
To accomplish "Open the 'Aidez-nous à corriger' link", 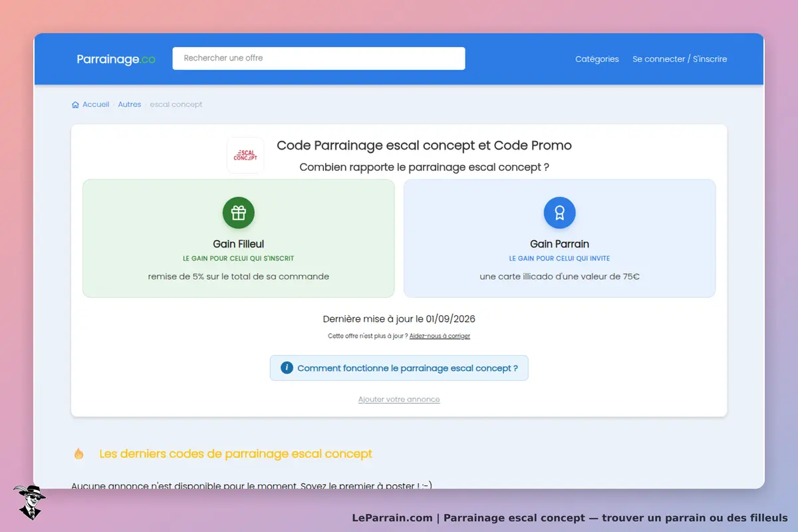I will click(440, 336).
